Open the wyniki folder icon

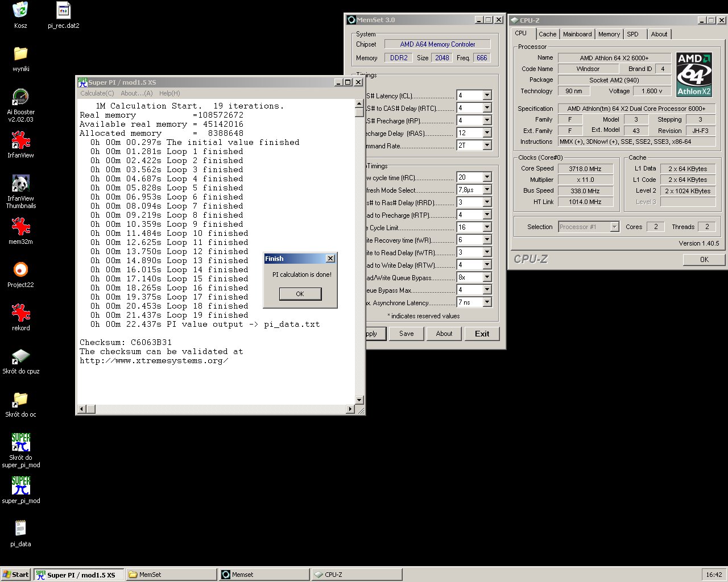click(20, 53)
